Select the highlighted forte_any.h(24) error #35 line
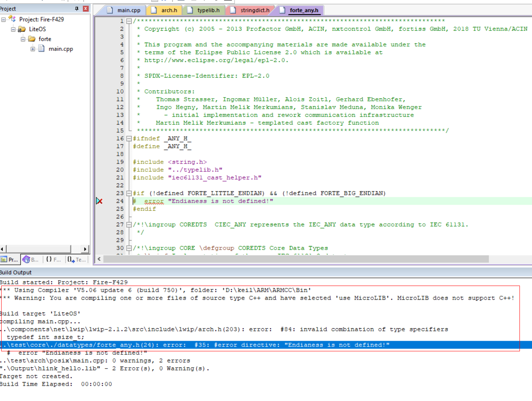The width and height of the screenshot is (532, 401). pyautogui.click(x=266, y=345)
